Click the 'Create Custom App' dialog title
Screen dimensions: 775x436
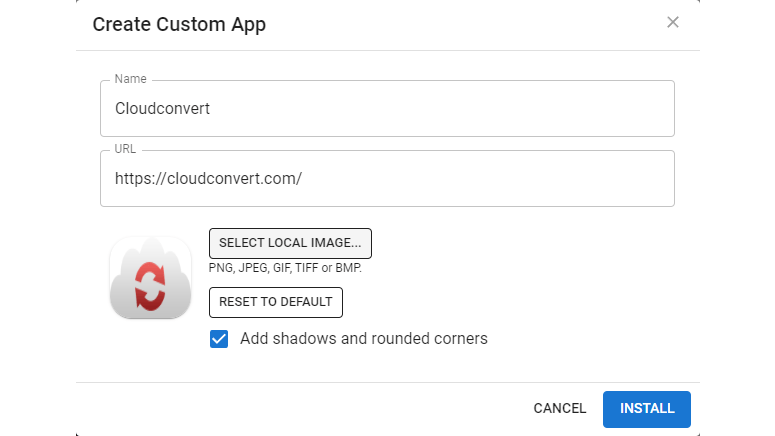(179, 25)
